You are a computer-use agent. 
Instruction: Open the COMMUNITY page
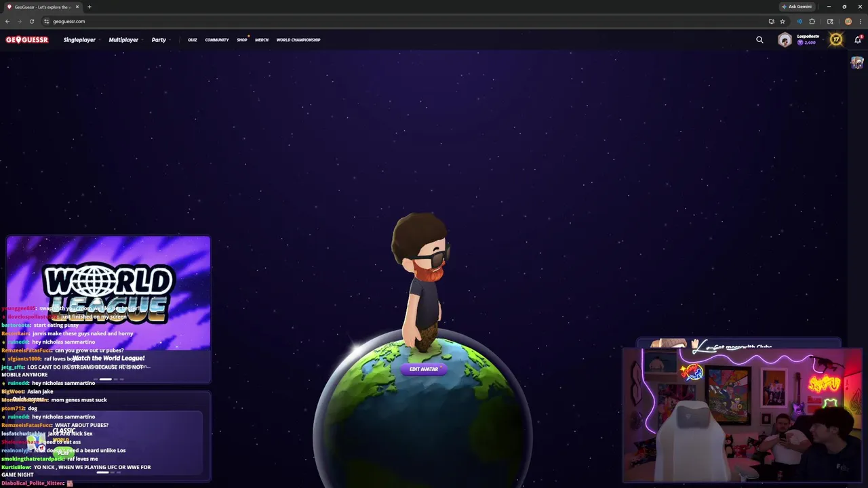coord(217,40)
